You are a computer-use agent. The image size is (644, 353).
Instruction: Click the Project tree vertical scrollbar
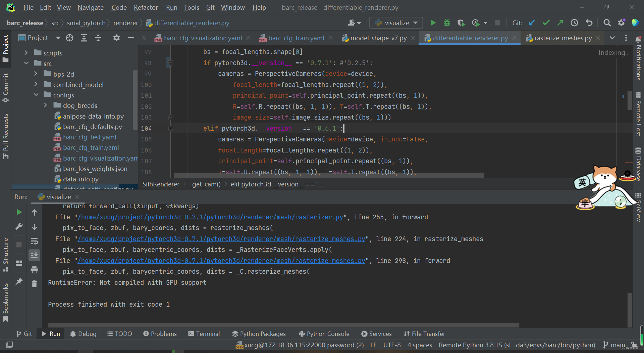[x=135, y=100]
